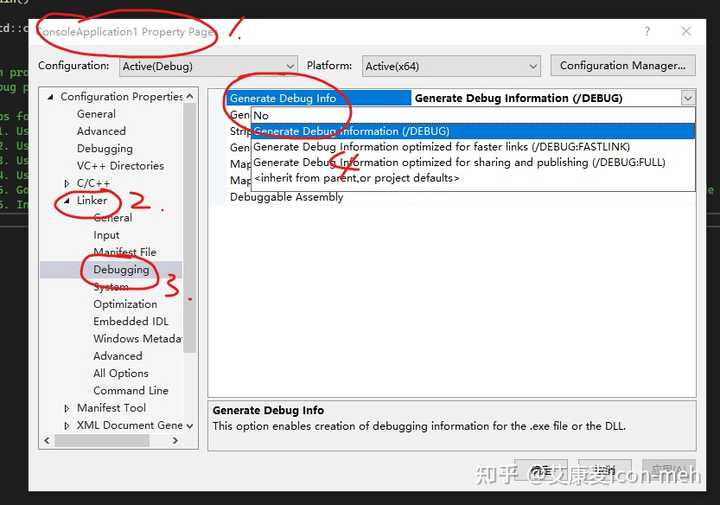Click the tree's vertical scrollbar thumb
720x505 pixels.
tap(190, 228)
